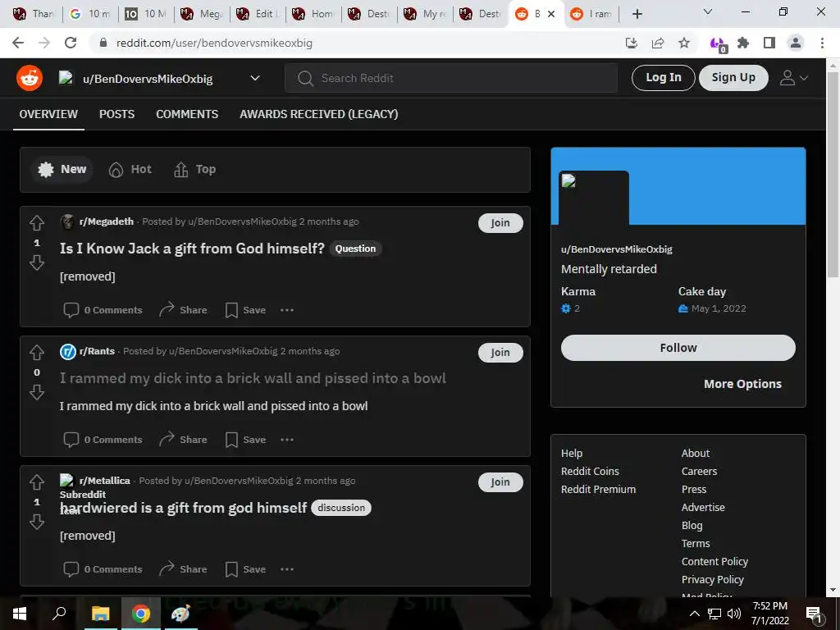Viewport: 840px width, 630px height.
Task: Upvote the 'Is I Know Jack' post
Action: point(36,223)
